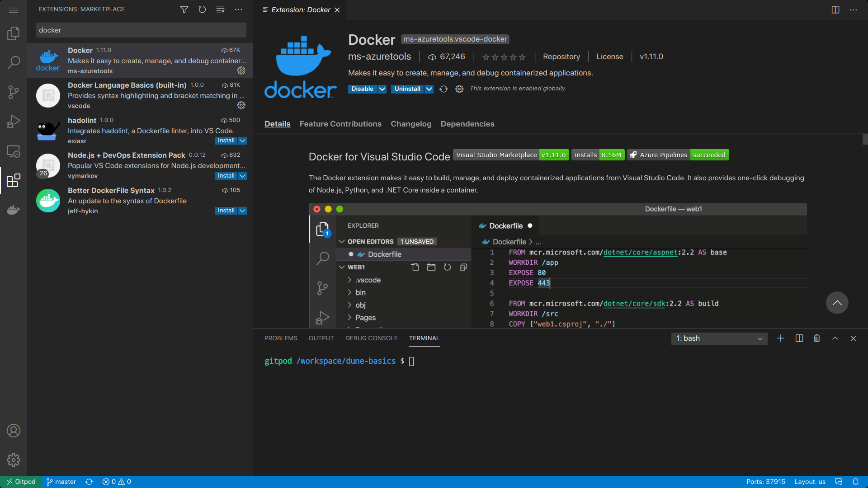Viewport: 868px width, 488px height.
Task: Open the Source Control view
Action: tap(14, 92)
